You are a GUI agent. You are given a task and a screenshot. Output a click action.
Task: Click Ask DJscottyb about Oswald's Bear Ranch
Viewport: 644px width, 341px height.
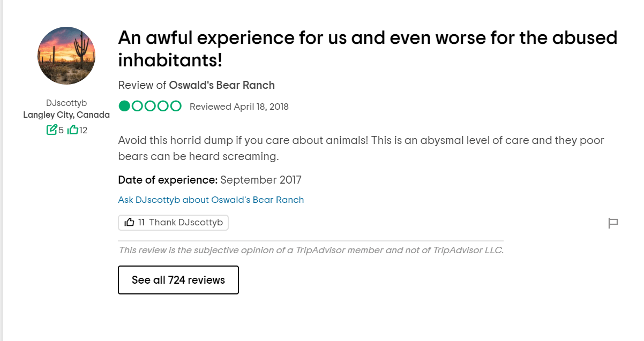(x=211, y=200)
